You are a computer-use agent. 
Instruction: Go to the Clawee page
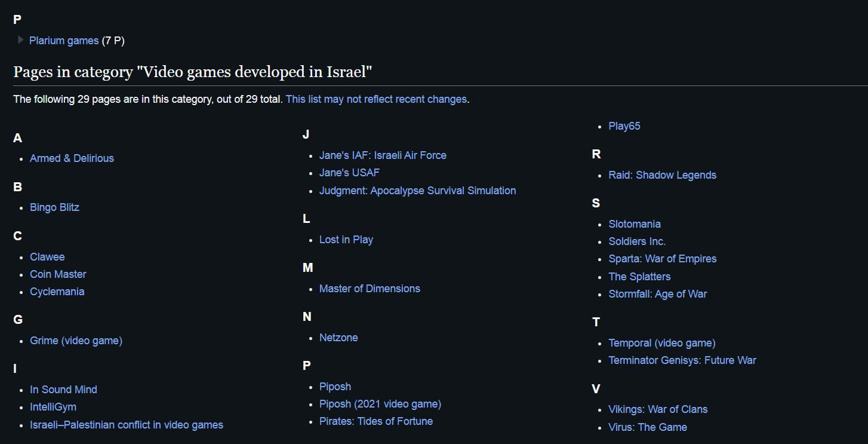pyautogui.click(x=47, y=257)
